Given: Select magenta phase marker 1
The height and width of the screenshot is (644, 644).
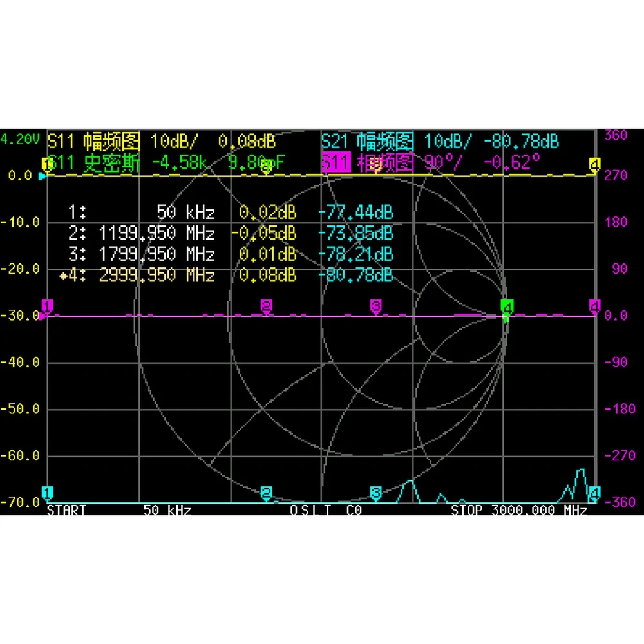Looking at the screenshot, I should pos(47,307).
